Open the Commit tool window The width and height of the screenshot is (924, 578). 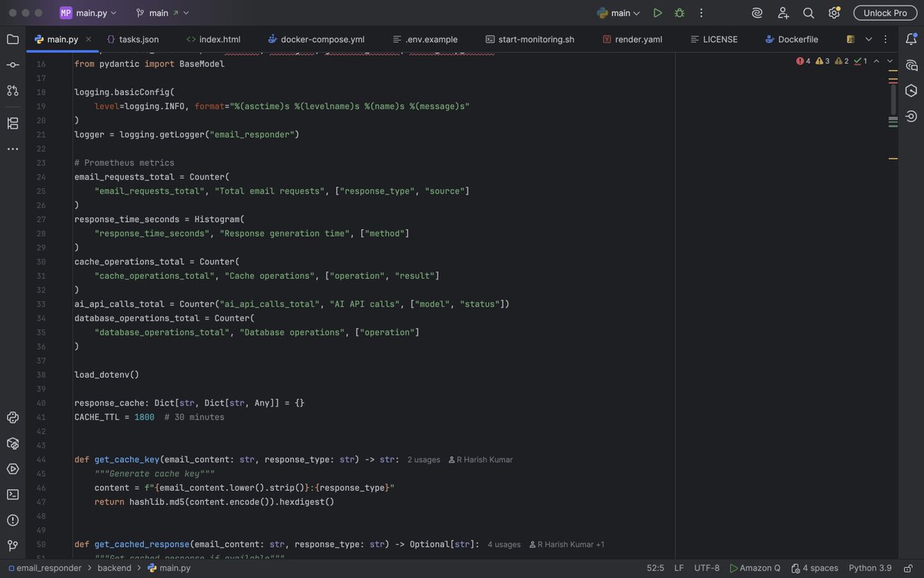pos(12,65)
